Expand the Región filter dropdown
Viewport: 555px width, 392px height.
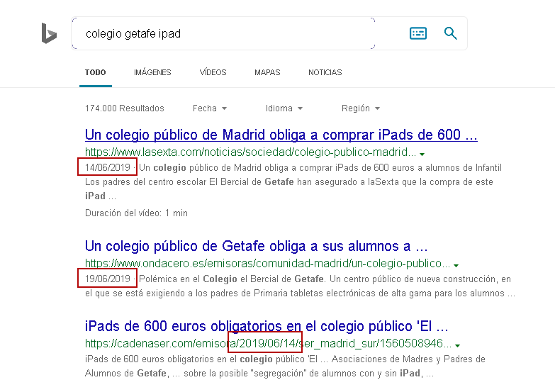(360, 108)
